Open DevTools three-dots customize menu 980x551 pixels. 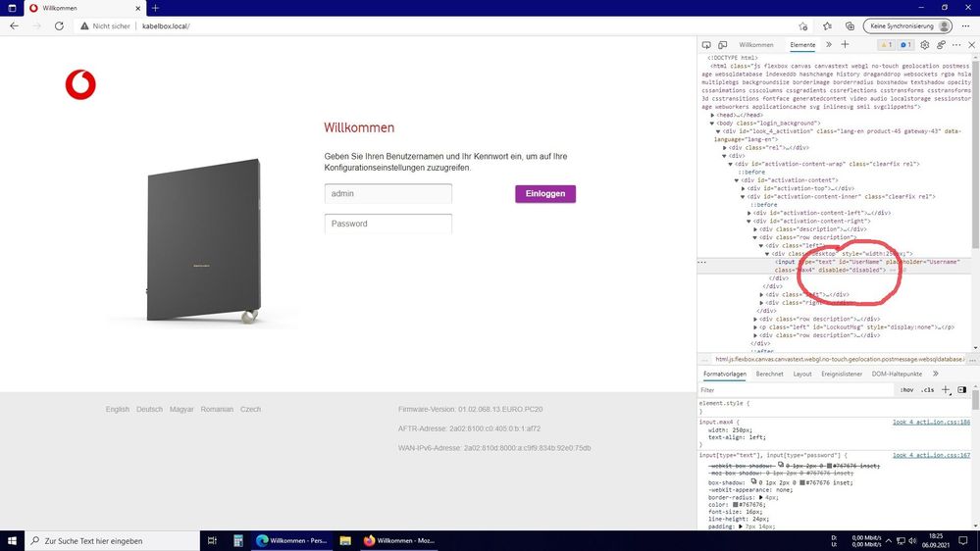956,45
